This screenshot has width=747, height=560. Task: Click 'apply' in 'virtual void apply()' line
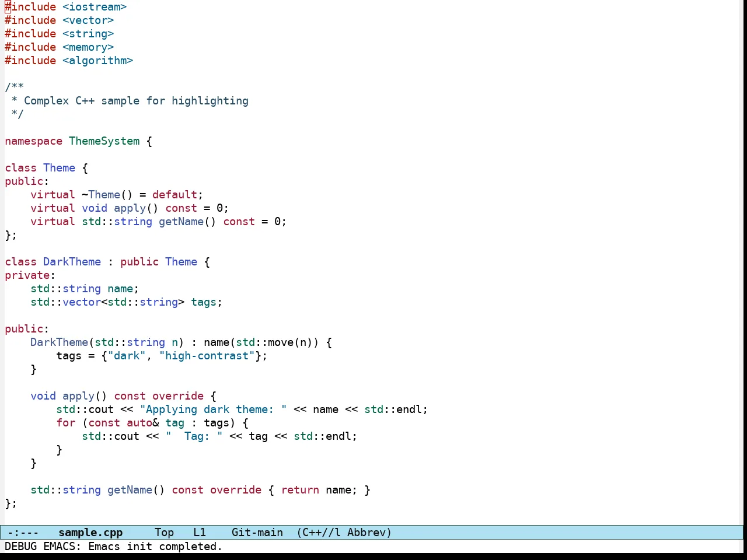130,208
